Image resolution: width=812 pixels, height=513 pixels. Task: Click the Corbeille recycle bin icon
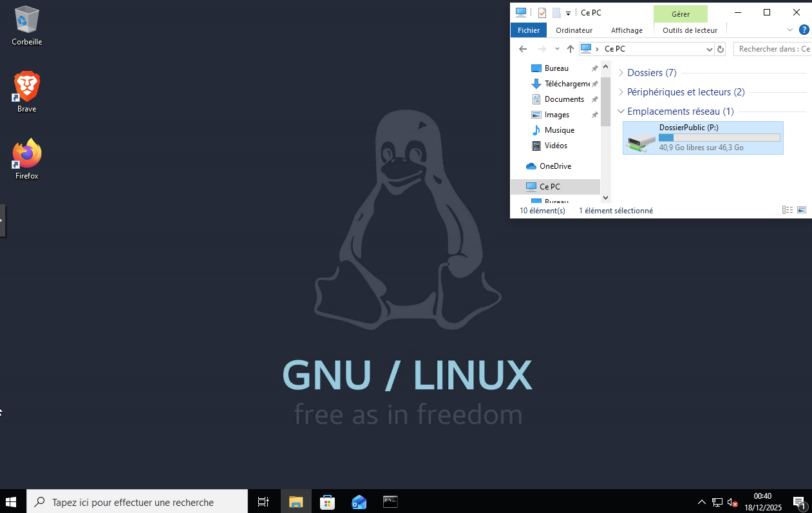[x=27, y=24]
